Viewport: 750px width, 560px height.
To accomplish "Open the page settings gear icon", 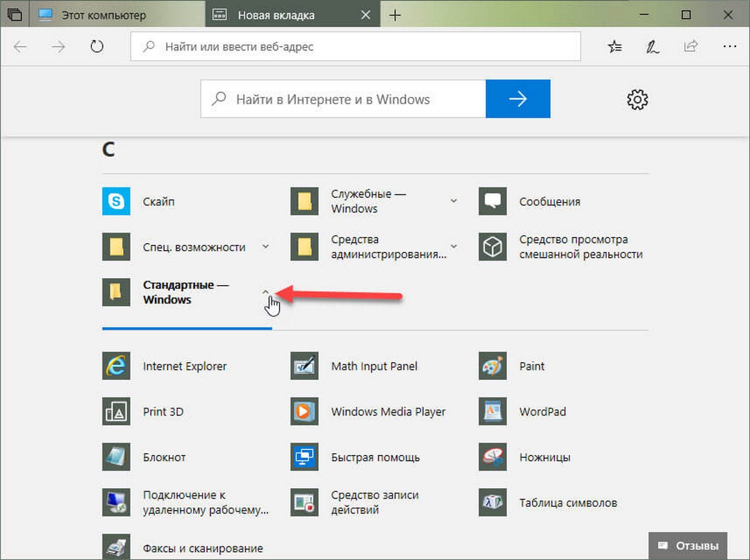I will pyautogui.click(x=637, y=99).
